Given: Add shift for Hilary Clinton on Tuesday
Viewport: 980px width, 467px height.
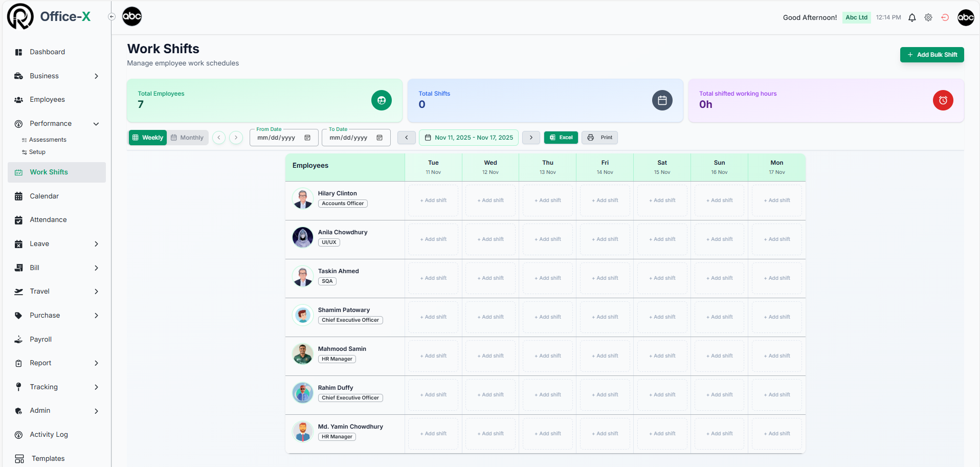Looking at the screenshot, I should click(x=433, y=201).
